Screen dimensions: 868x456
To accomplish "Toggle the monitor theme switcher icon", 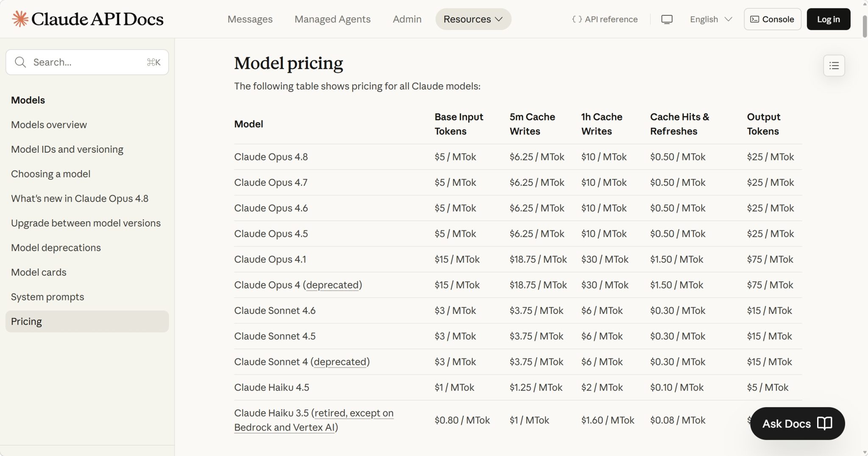I will click(x=667, y=19).
